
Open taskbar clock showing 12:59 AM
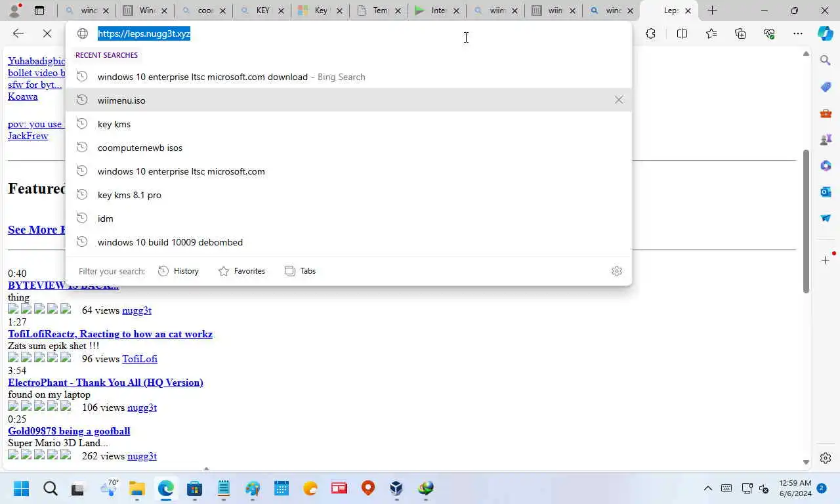[795, 488]
